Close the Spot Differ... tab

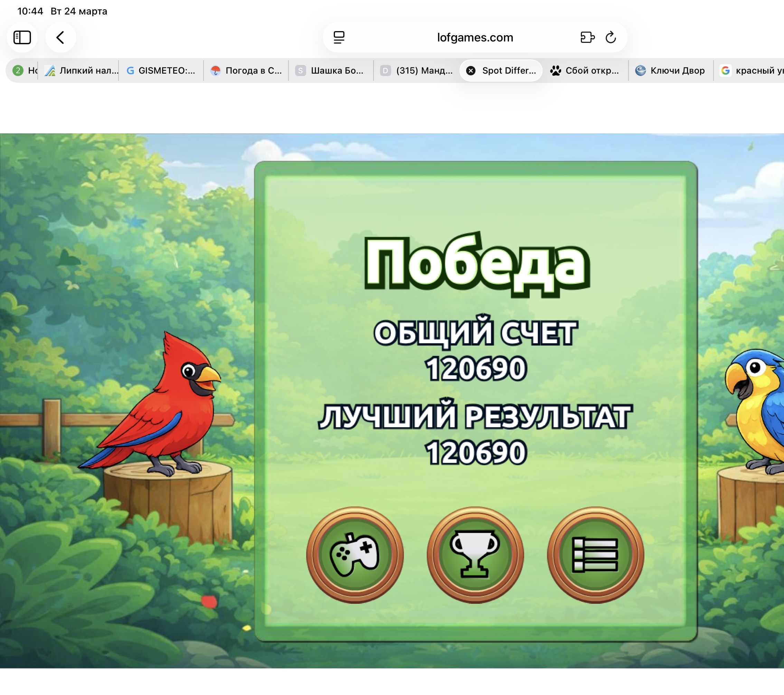471,71
